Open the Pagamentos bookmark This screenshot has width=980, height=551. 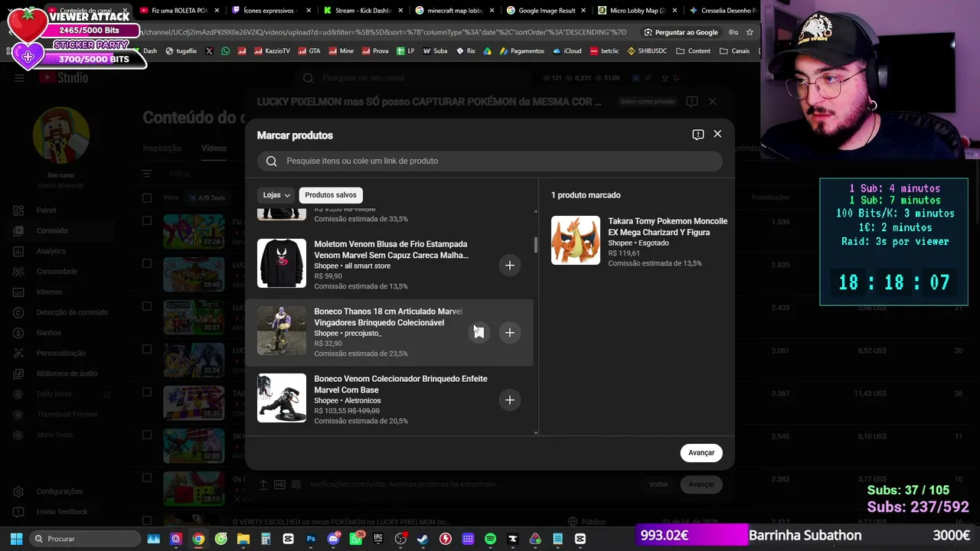click(521, 51)
